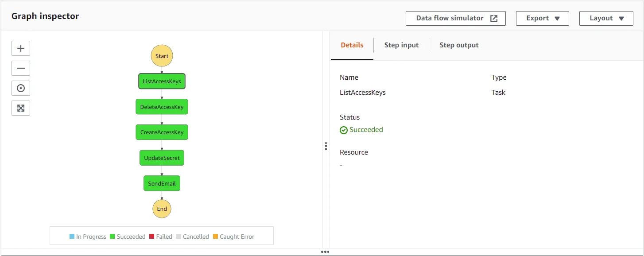Click the zoom out icon on the graph

coord(20,68)
